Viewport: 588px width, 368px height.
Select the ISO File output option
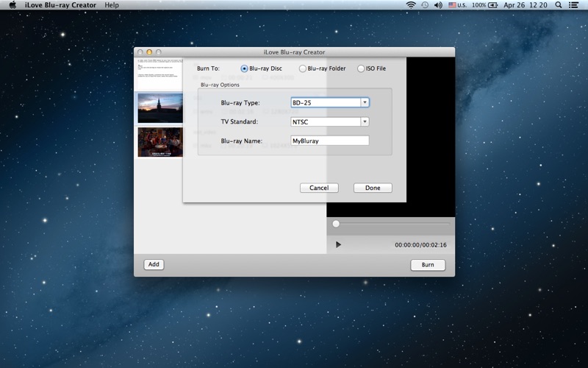(x=361, y=68)
